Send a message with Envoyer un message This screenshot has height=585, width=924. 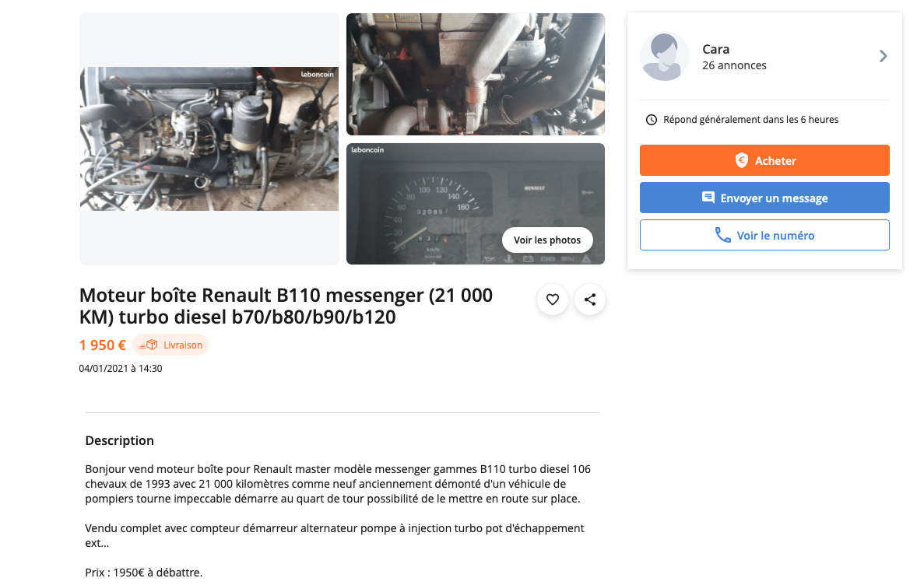click(764, 198)
